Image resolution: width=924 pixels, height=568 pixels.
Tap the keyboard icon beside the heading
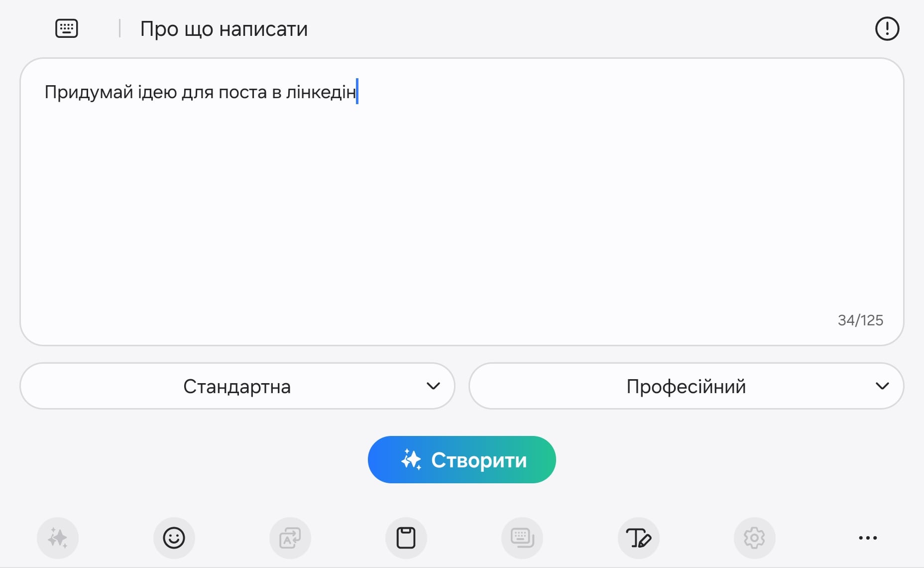[66, 28]
